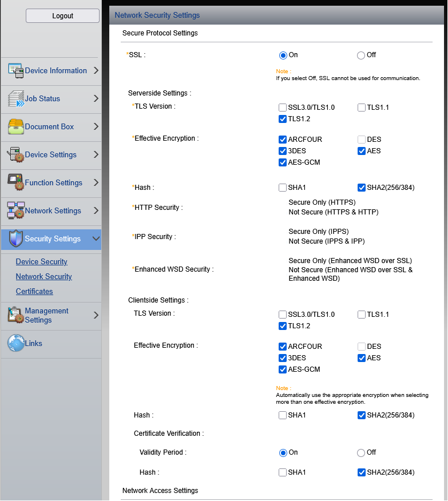Click the Security Settings shield icon

coord(15,239)
